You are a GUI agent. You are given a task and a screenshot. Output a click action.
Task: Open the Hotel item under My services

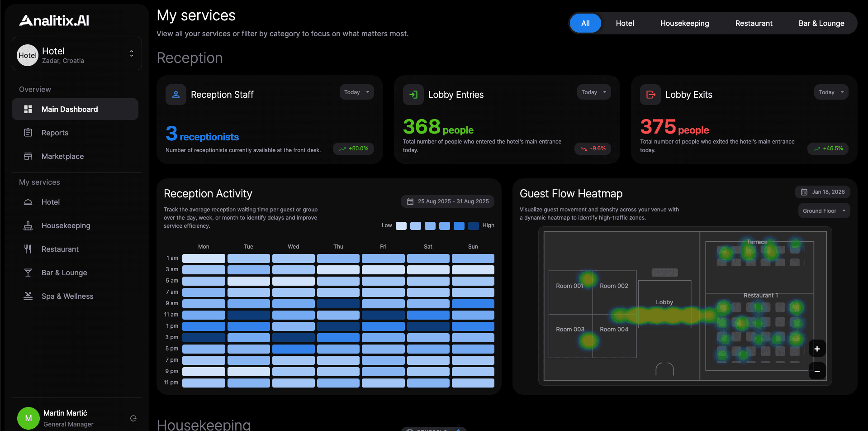51,202
